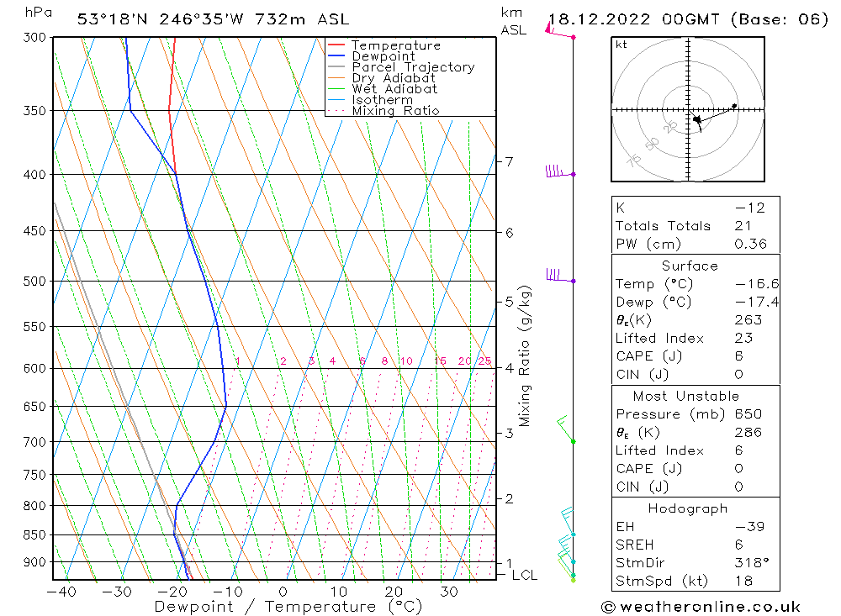Viewport: 841px width, 616px height.
Task: Click the 'SREH' row label
Action: pyautogui.click(x=634, y=545)
